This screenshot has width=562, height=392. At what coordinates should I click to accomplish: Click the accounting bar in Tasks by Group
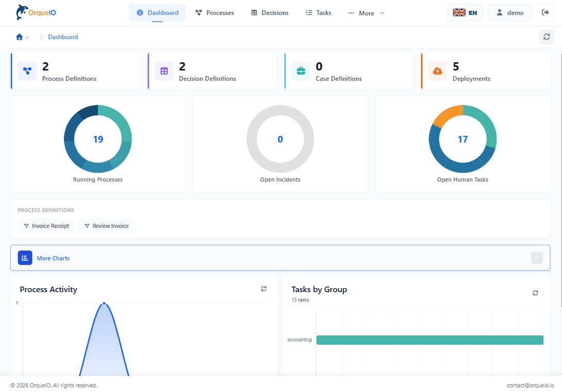pyautogui.click(x=430, y=340)
